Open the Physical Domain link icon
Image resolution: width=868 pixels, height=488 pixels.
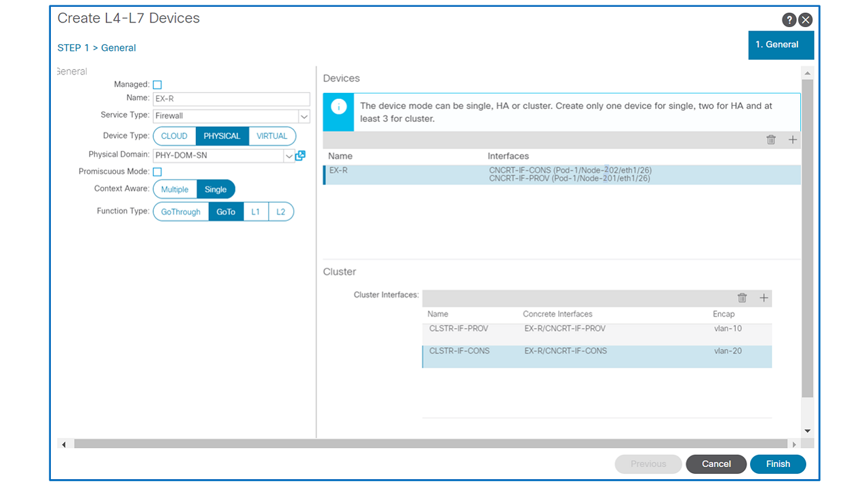300,155
